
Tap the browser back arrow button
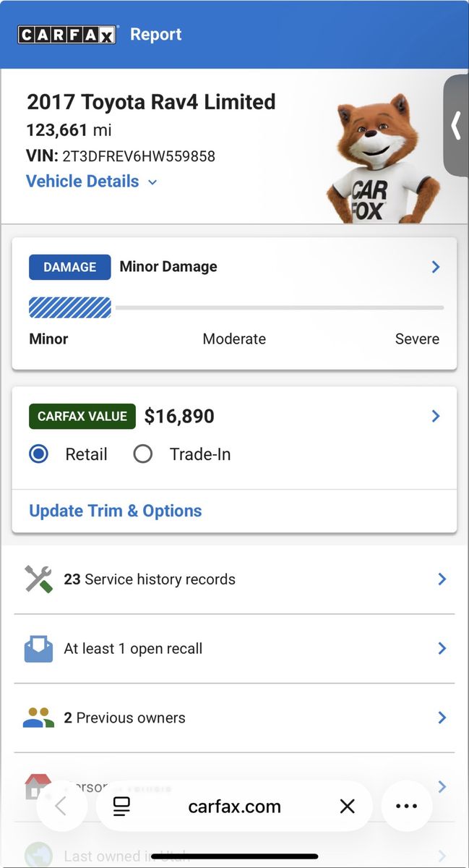61,806
